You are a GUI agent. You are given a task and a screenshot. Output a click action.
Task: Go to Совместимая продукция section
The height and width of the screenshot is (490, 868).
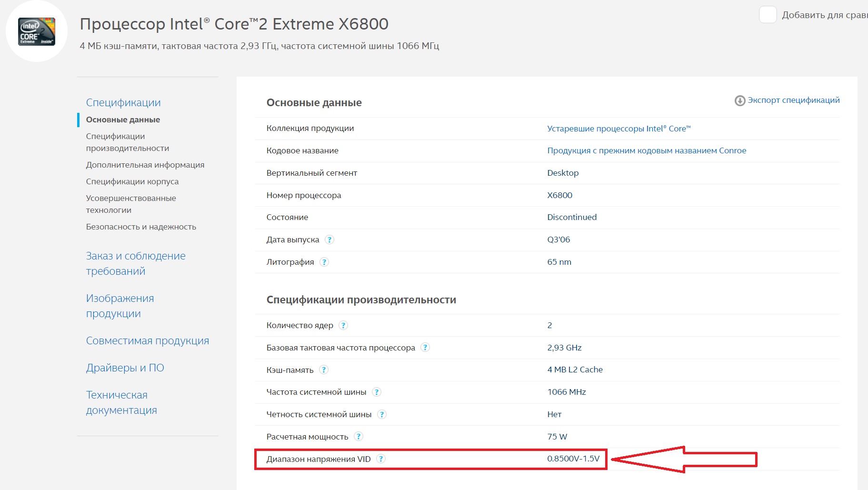148,340
